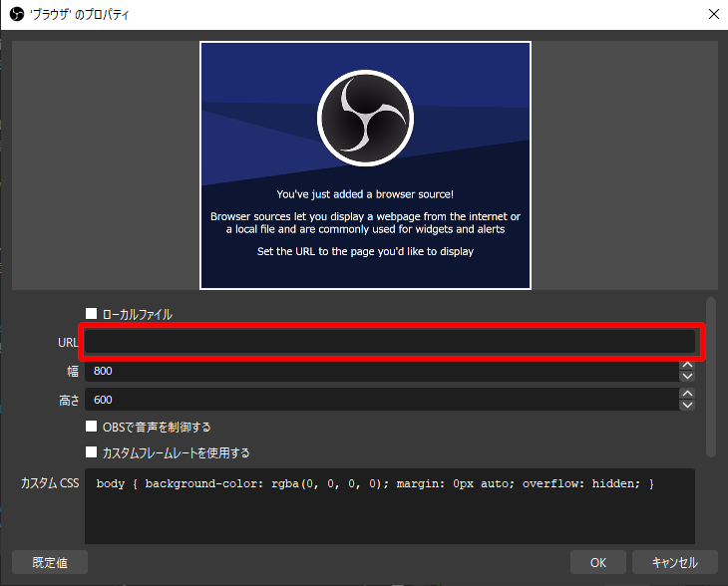
Task: Click the 高さ field showing 600
Action: coord(382,400)
